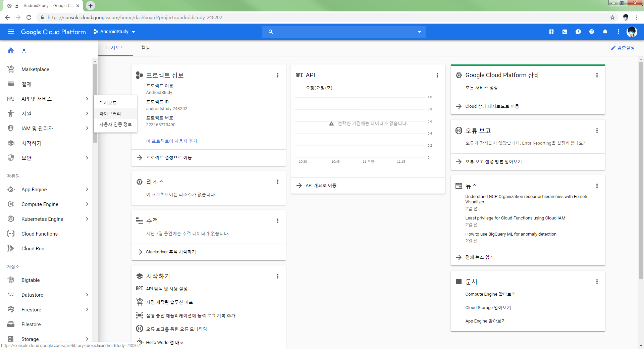Click the Cloud Run icon

tap(11, 248)
